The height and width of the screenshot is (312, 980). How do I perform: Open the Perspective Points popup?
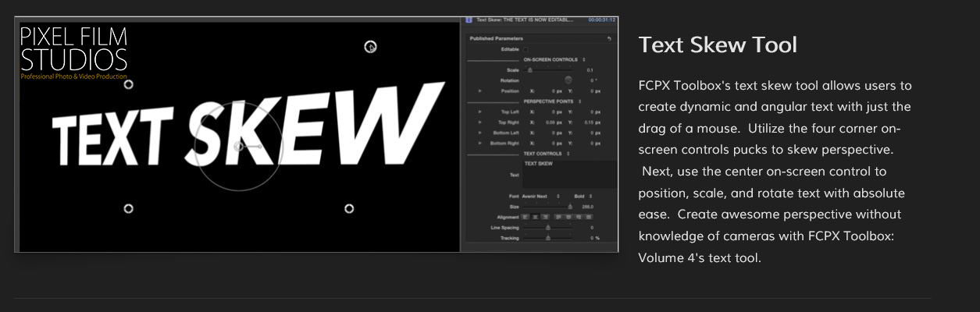pyautogui.click(x=552, y=101)
